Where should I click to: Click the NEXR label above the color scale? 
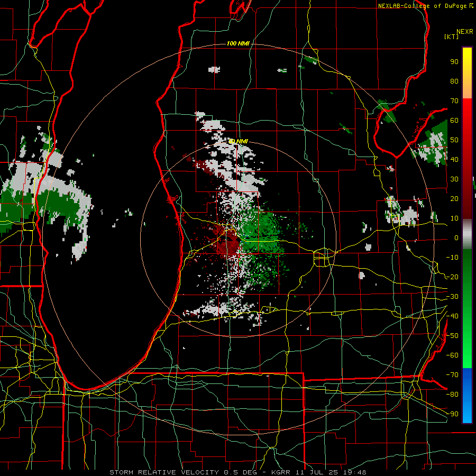pos(464,32)
